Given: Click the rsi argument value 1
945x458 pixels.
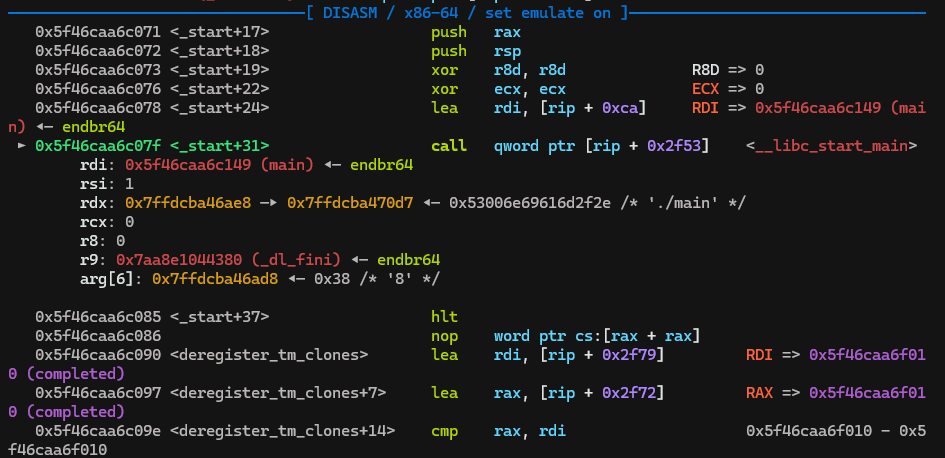Looking at the screenshot, I should (130, 184).
